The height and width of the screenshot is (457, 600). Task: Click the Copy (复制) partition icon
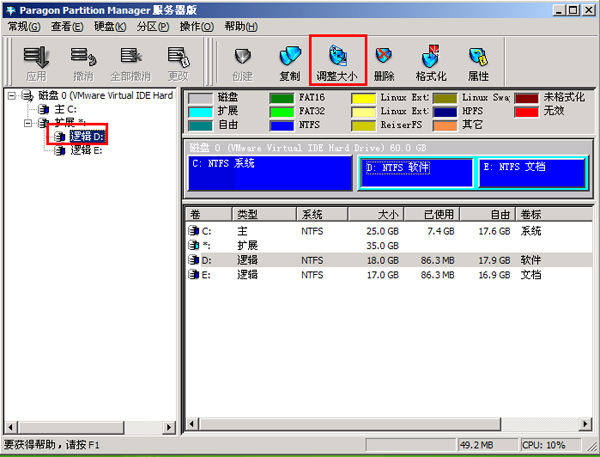tap(290, 56)
